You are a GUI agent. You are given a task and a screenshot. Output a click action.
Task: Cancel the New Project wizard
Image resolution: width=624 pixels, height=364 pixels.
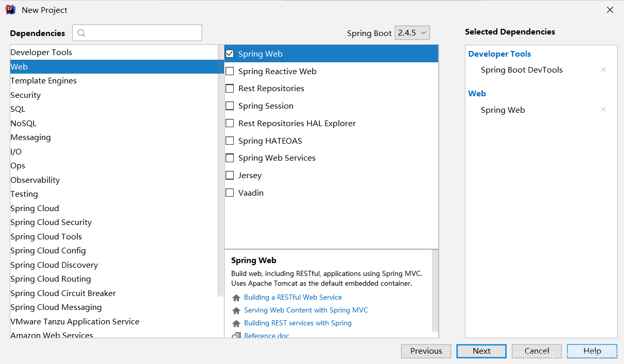coord(537,351)
